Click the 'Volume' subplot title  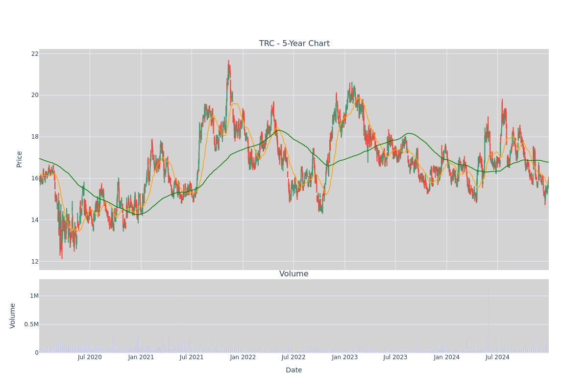point(294,274)
